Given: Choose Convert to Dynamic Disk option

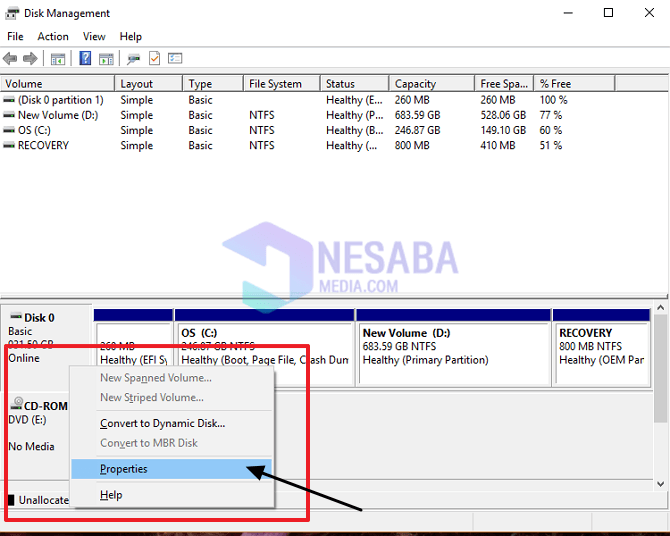Looking at the screenshot, I should coord(162,423).
